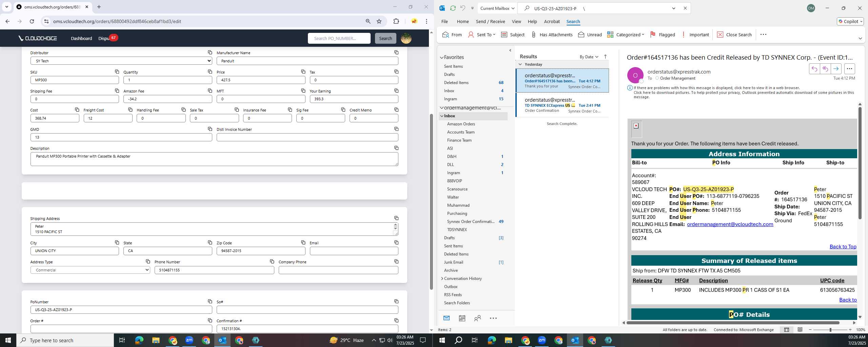The width and height of the screenshot is (868, 347).
Task: Filter search results by Flagged
Action: [x=663, y=35]
